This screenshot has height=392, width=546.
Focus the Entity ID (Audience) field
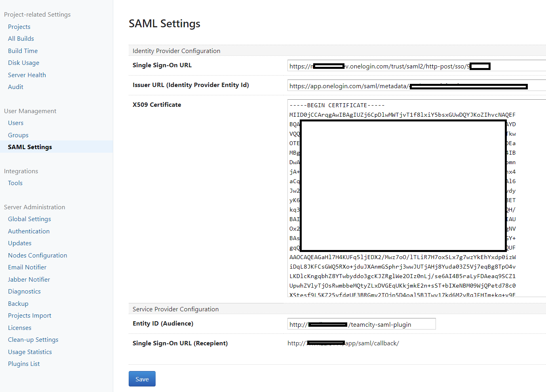coord(361,324)
